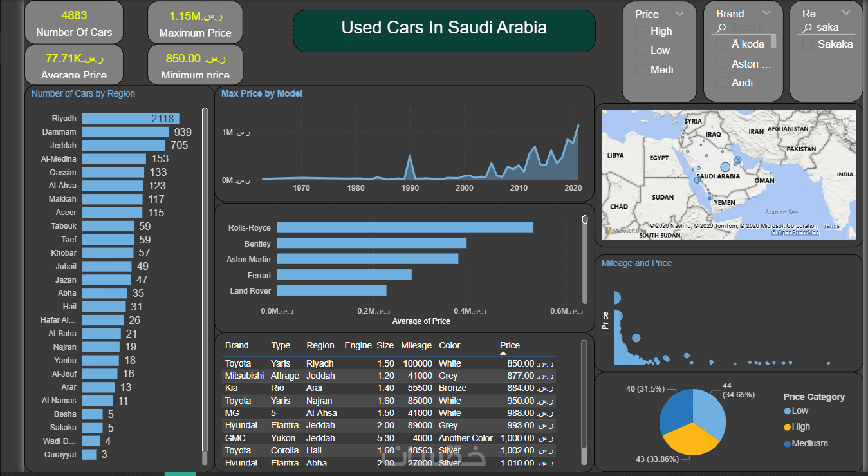Expand the Price slicer dropdown chevron

[x=680, y=14]
